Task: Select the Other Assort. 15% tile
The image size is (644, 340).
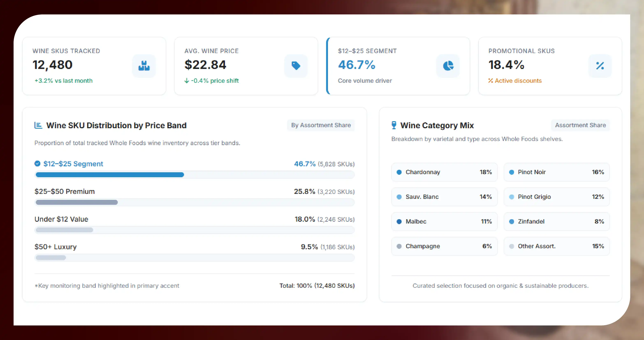Action: point(557,246)
